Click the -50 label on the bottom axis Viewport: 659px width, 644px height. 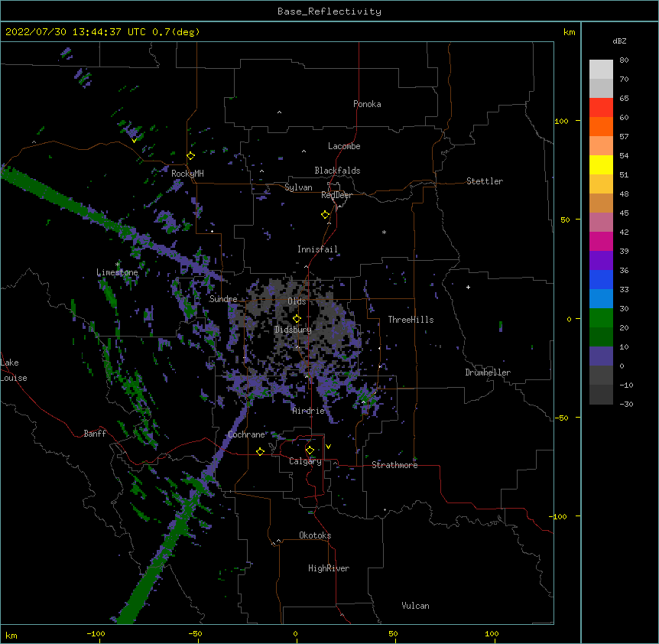pyautogui.click(x=195, y=633)
